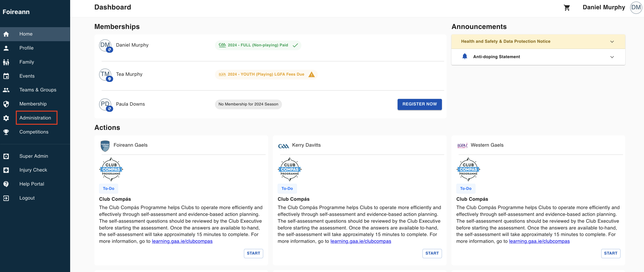The width and height of the screenshot is (644, 272).
Task: Click the Administration gear icon
Action: [x=6, y=118]
